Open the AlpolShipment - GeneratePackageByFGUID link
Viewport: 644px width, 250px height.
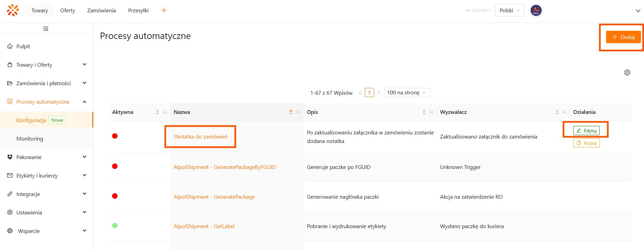[224, 167]
